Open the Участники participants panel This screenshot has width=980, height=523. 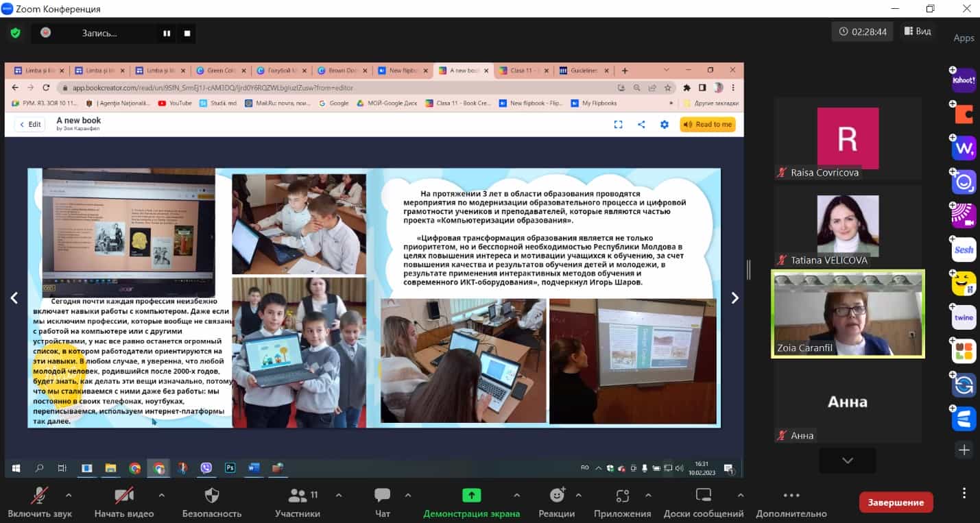[298, 502]
